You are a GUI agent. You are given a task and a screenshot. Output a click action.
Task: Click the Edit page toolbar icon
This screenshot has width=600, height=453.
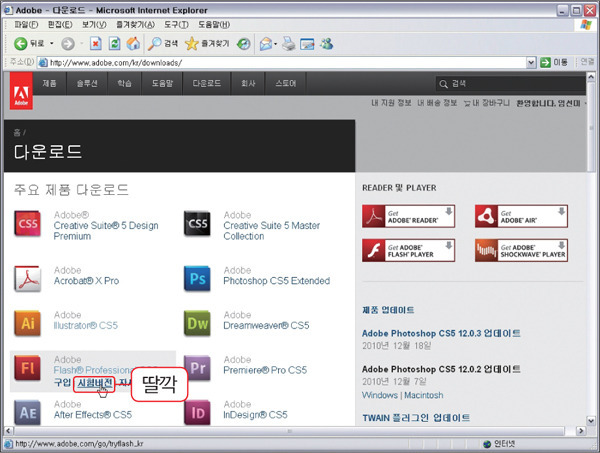coord(307,44)
